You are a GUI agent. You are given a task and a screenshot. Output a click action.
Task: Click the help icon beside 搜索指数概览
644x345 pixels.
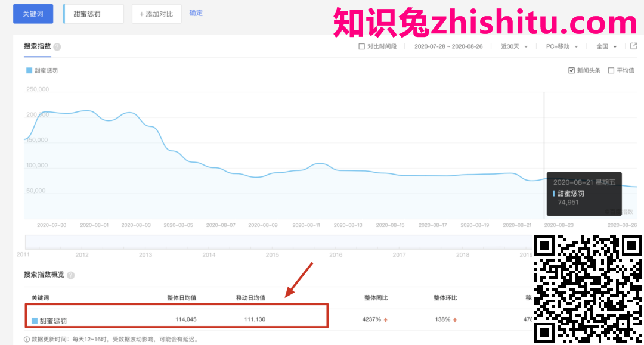click(70, 275)
